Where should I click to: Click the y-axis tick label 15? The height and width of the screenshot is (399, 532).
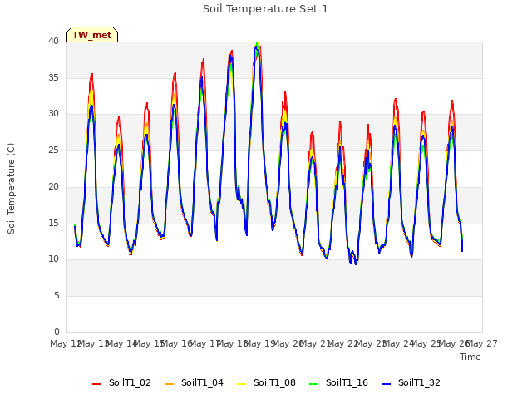tap(53, 223)
